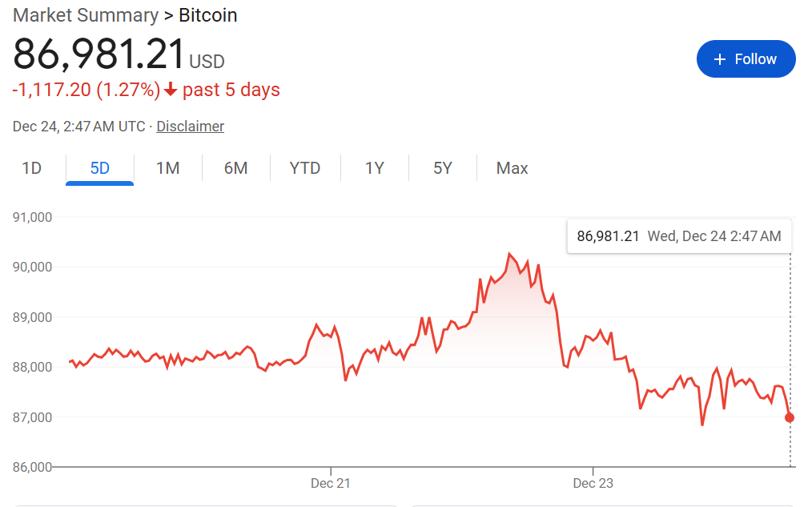Click the Market Summary breadcrumb

(x=86, y=15)
